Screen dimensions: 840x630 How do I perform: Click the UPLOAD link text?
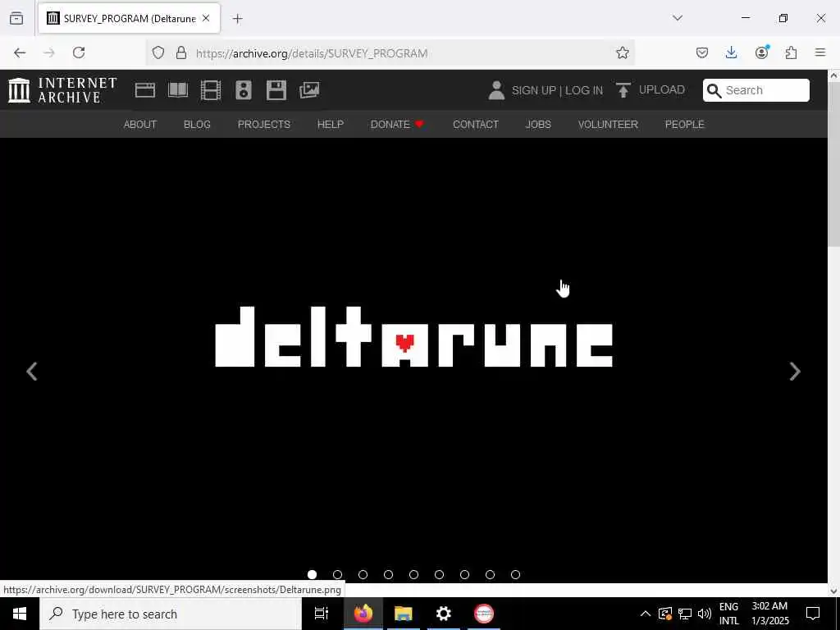[x=662, y=90]
